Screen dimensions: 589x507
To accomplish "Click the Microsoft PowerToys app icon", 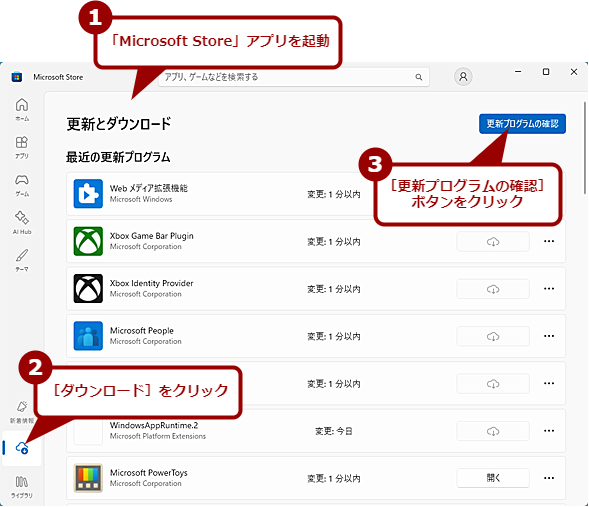I will click(88, 478).
